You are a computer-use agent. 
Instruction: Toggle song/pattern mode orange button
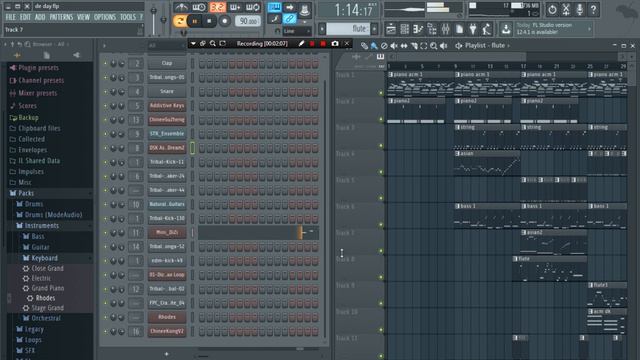pyautogui.click(x=179, y=21)
